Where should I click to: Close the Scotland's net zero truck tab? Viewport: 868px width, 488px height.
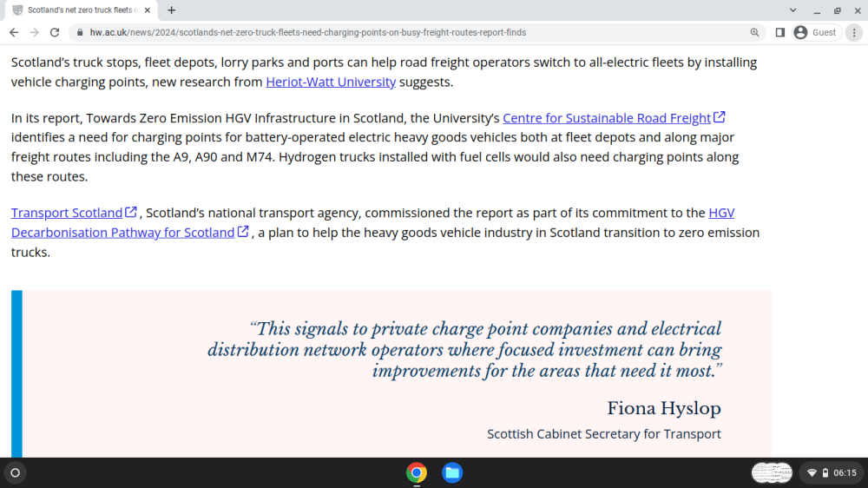pos(148,10)
